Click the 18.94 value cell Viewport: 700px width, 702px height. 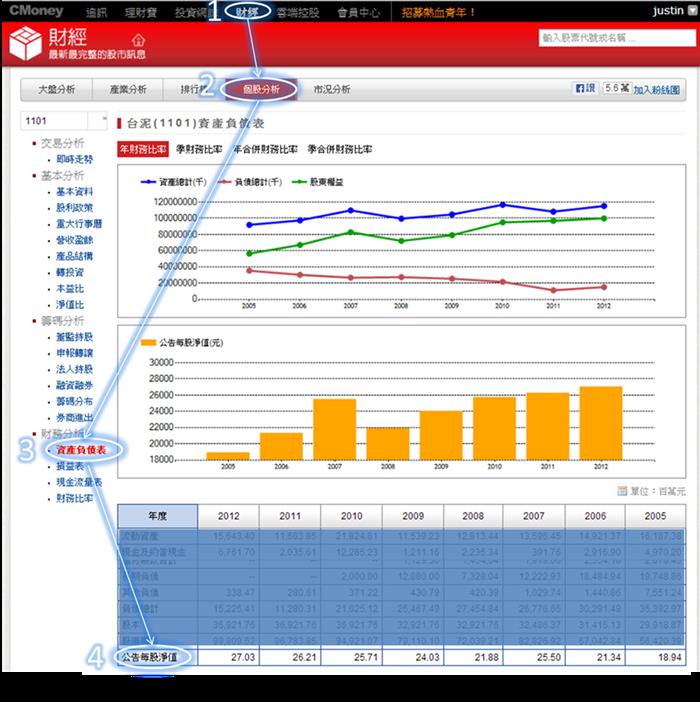tap(655, 657)
